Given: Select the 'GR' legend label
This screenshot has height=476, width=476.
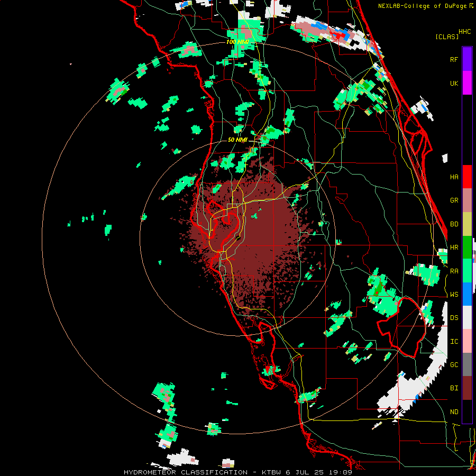Looking at the screenshot, I should pos(454,200).
